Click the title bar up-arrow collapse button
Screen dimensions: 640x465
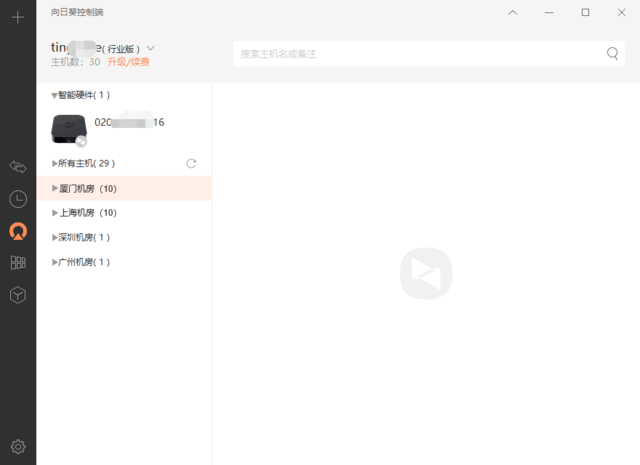click(512, 12)
